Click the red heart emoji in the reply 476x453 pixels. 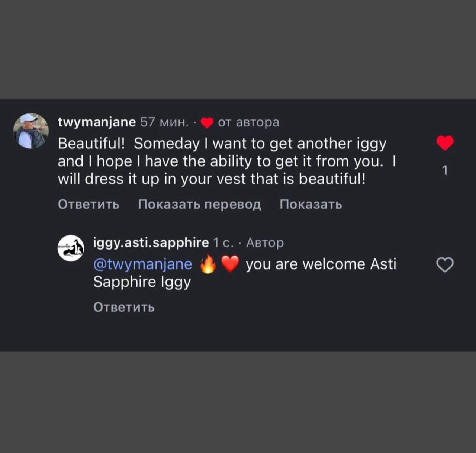pyautogui.click(x=230, y=264)
